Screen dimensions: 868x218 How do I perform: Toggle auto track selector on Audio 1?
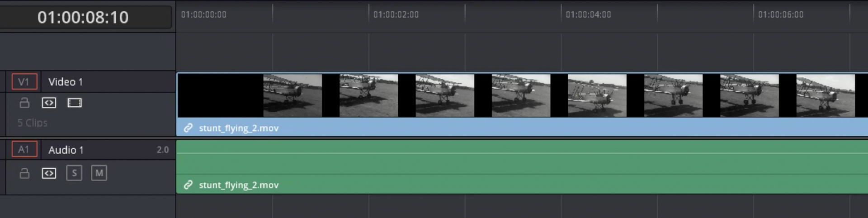(49, 173)
